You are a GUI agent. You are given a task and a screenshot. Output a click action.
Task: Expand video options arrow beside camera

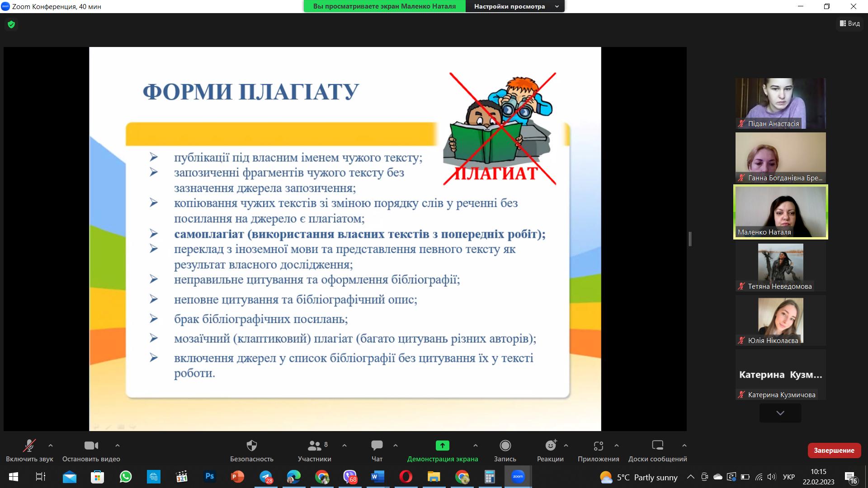point(118,446)
